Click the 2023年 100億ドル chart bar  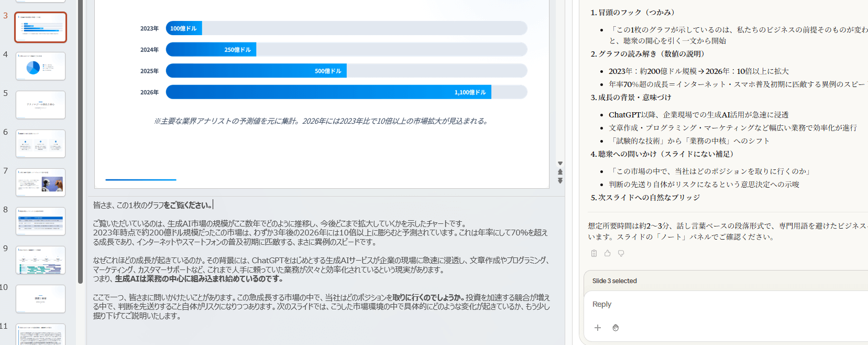point(184,28)
